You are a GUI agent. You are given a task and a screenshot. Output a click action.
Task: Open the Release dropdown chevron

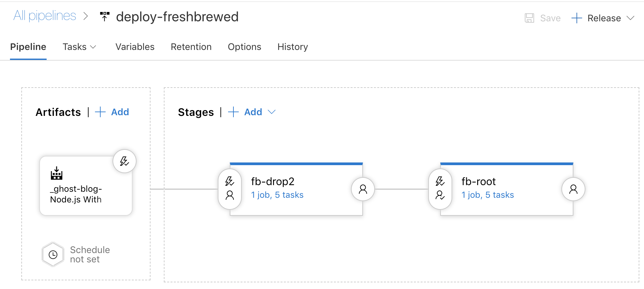tap(630, 18)
